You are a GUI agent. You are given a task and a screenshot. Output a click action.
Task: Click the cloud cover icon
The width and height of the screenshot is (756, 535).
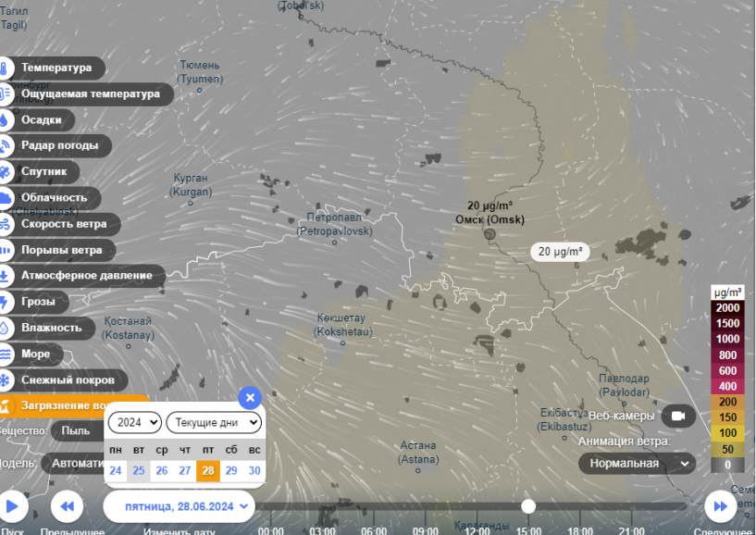pos(4,198)
